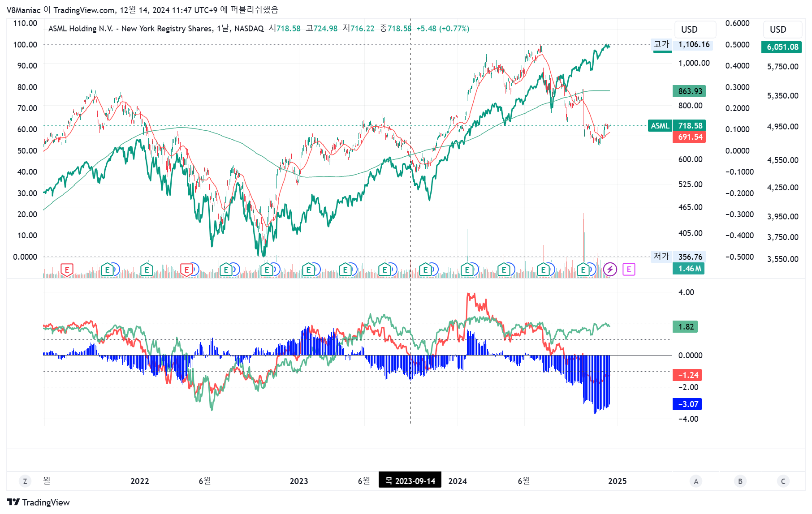The image size is (812, 514).
Task: Click the leftmost red earnings E marker
Action: [67, 270]
